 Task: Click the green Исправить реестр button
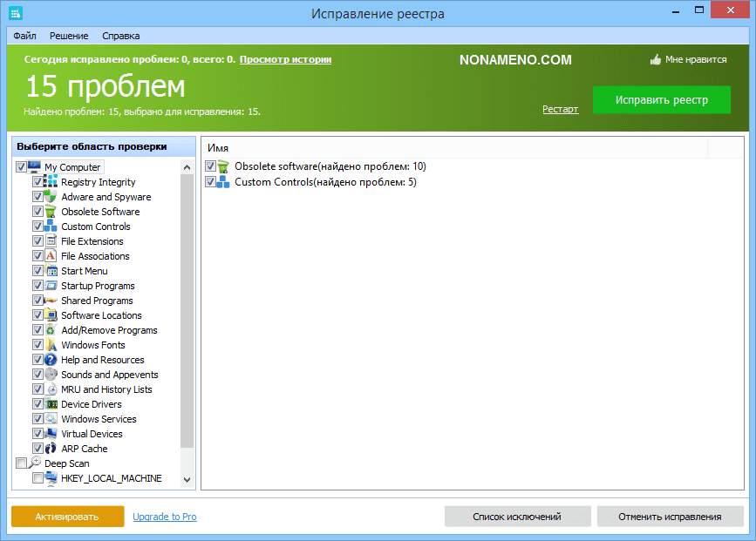(661, 99)
